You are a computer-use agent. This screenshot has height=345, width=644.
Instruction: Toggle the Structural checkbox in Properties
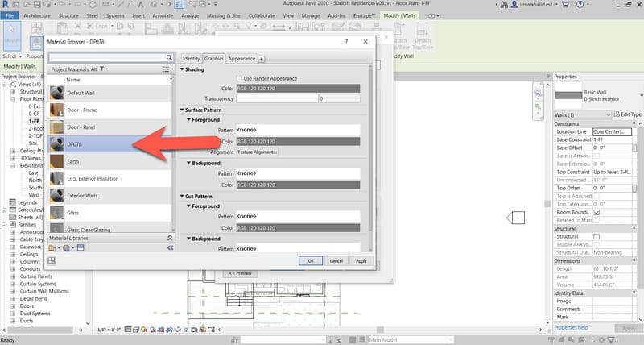click(x=597, y=236)
